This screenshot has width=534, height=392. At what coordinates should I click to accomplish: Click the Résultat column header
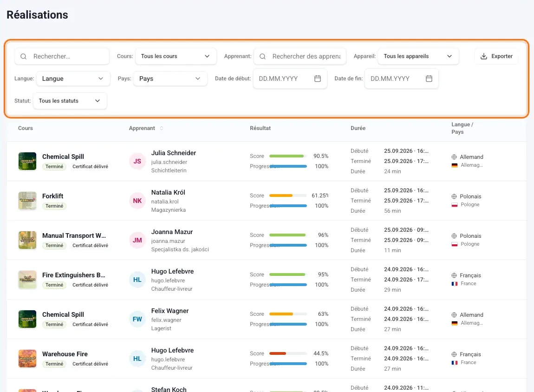[x=260, y=128]
